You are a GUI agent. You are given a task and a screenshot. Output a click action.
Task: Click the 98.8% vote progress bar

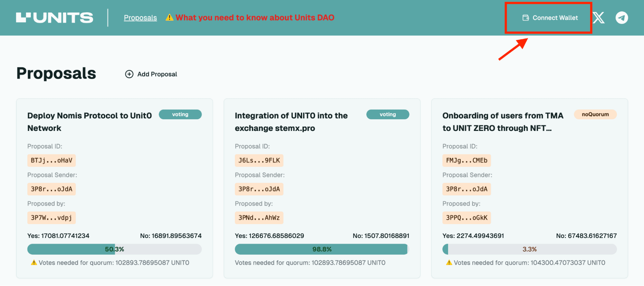point(322,249)
